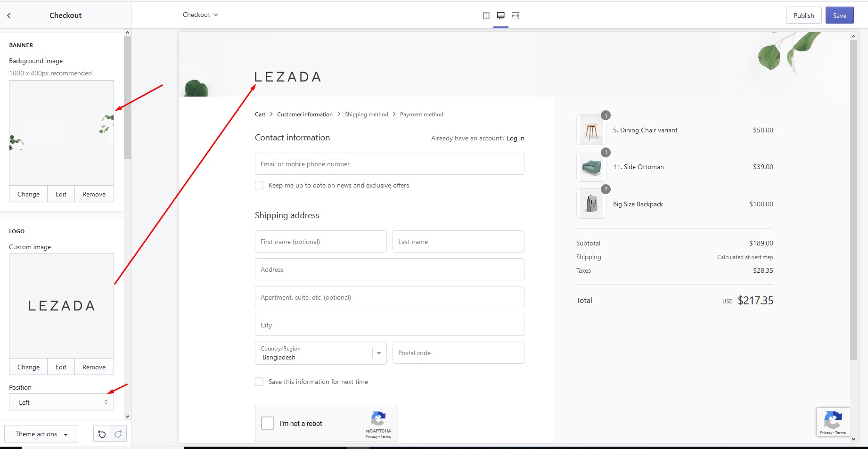The width and height of the screenshot is (868, 449).
Task: Go to the Cart breadcrumb
Action: coord(260,114)
